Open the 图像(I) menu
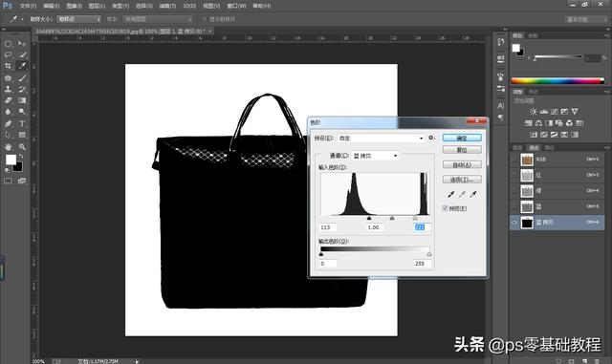The image size is (612, 364). click(x=74, y=6)
